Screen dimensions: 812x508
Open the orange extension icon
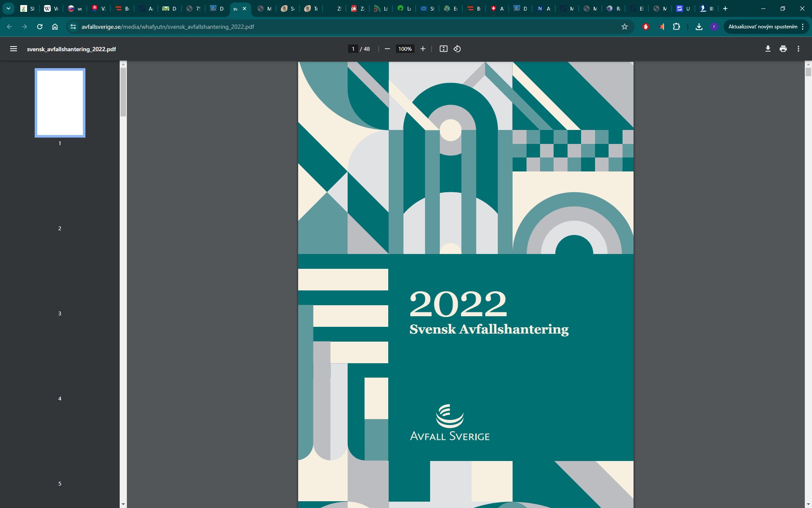pos(661,27)
